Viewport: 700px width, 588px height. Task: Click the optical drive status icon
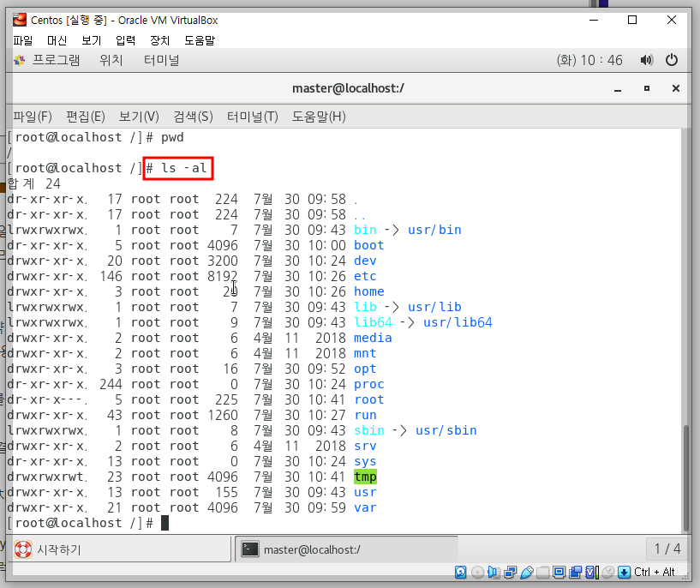pos(477,572)
